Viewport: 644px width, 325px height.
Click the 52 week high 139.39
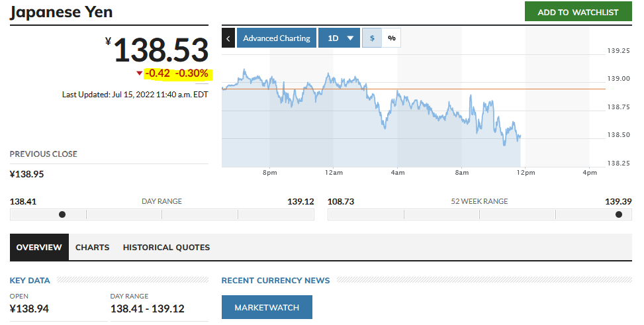point(619,202)
